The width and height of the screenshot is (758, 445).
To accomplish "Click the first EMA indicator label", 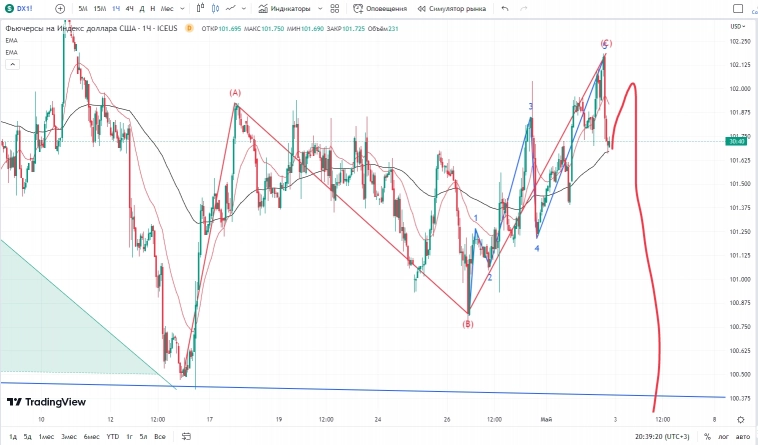I will [x=12, y=41].
